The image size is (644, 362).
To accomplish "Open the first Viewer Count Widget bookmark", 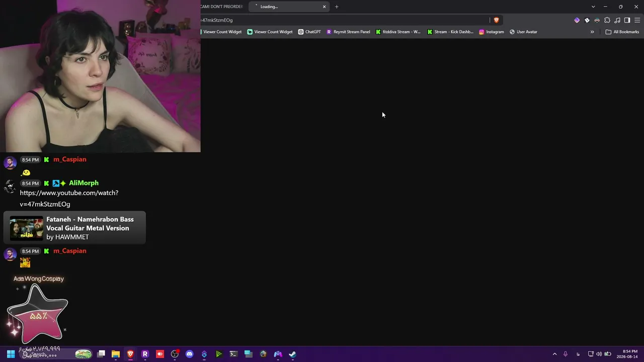I will click(x=221, y=32).
